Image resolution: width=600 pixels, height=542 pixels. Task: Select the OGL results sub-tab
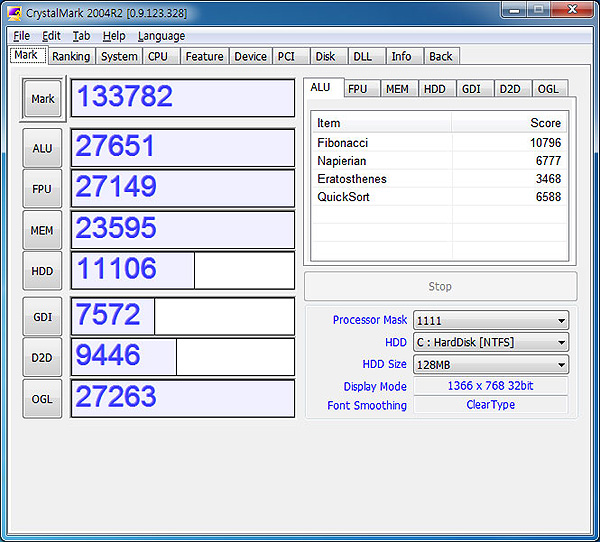[x=550, y=89]
